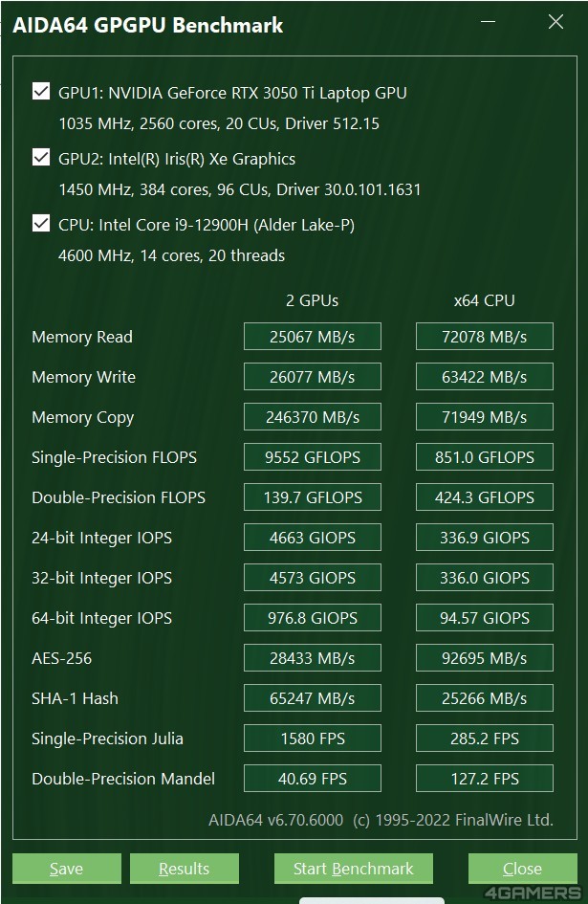Click GPU Memory Read value 25067 MB/s
588x904 pixels.
coord(313,337)
